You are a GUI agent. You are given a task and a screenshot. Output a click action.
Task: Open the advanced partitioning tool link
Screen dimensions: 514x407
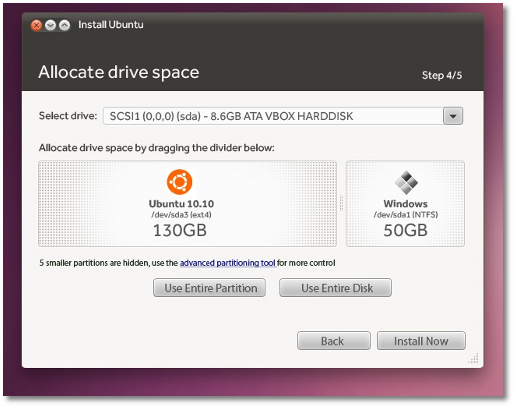pos(228,263)
